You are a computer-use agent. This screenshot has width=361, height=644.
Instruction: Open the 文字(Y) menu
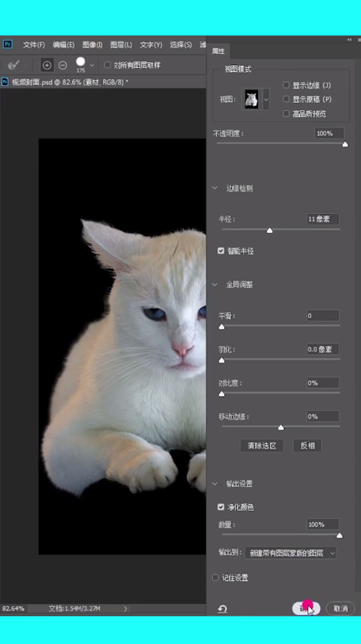151,44
